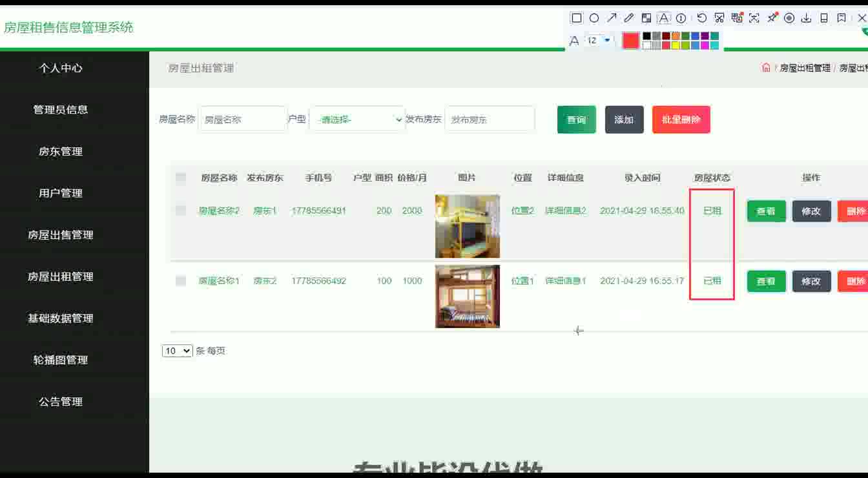Select the numbered marker tool

pos(681,18)
